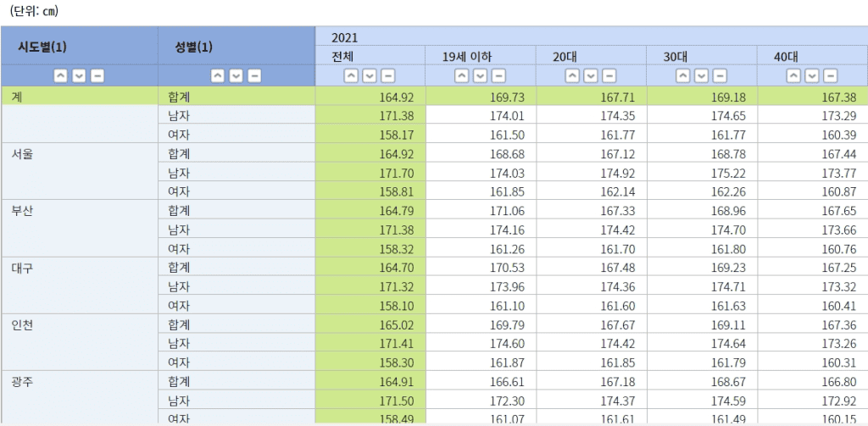The image size is (868, 426).
Task: Select the 부산 region row label
Action: (x=23, y=210)
